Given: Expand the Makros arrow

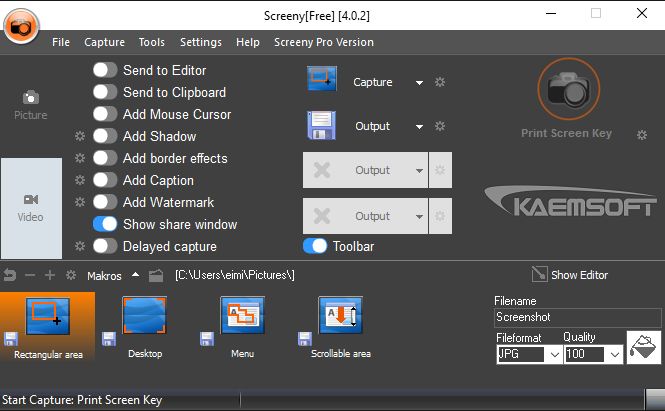Looking at the screenshot, I should coord(135,275).
